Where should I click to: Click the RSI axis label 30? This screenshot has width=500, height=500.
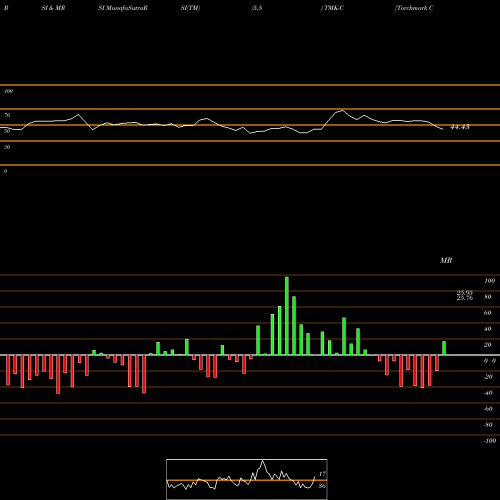click(7, 147)
